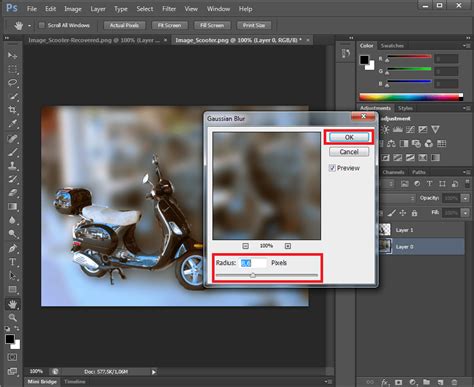Open Mini Bridge tab

[42, 382]
